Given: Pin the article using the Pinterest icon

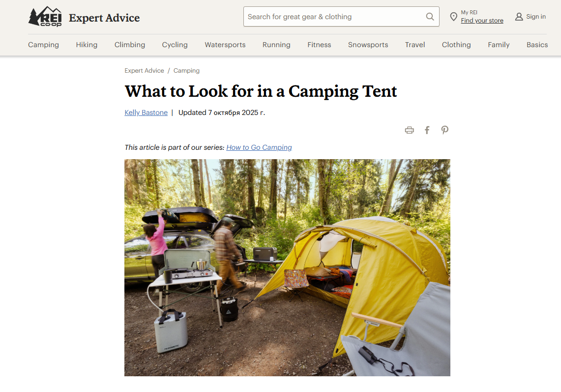Looking at the screenshot, I should [x=444, y=130].
